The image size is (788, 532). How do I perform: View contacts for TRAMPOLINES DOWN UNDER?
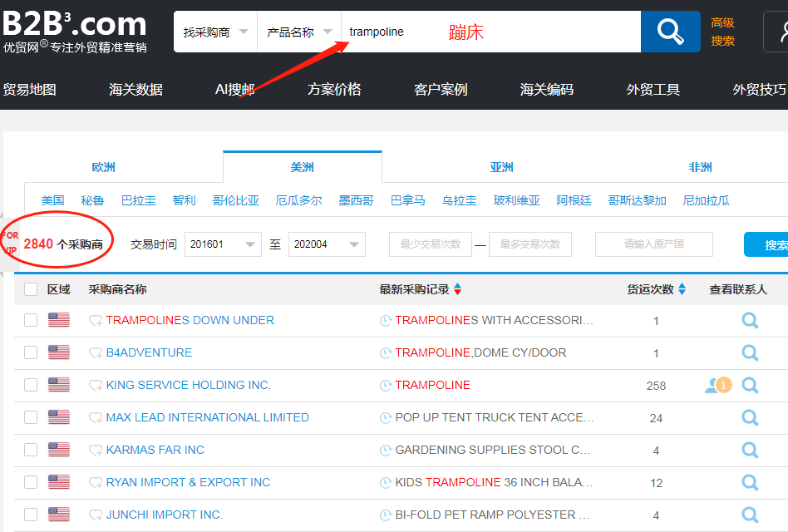750,321
